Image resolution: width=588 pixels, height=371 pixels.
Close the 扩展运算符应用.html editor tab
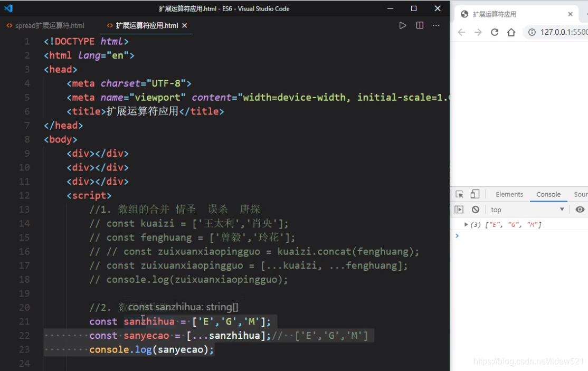click(185, 25)
